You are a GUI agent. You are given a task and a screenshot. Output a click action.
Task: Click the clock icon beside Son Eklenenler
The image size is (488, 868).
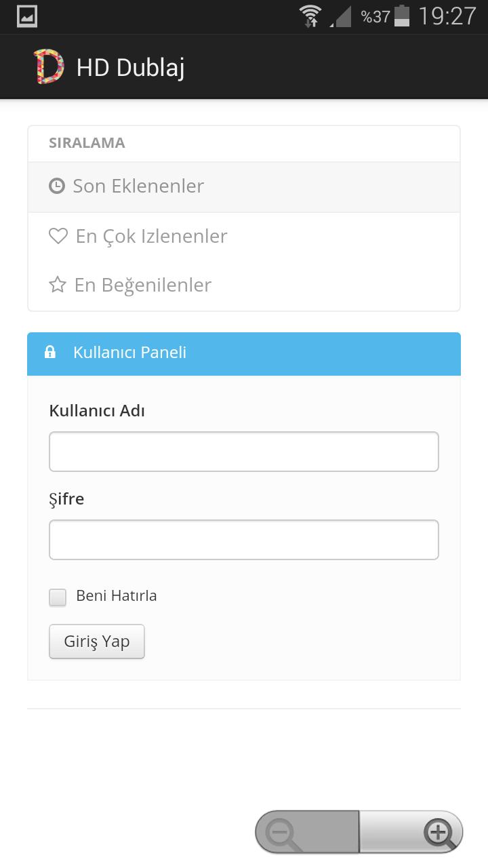57,186
